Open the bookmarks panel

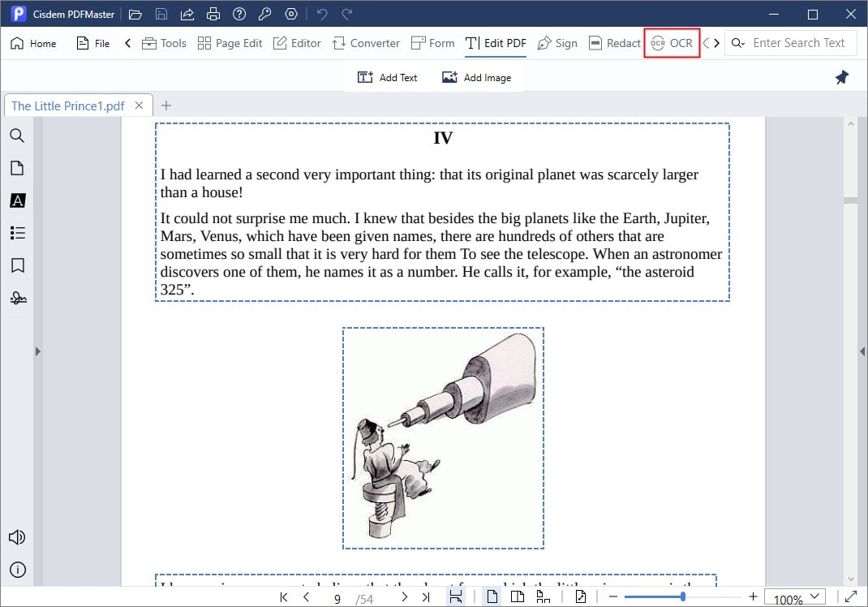click(x=17, y=265)
